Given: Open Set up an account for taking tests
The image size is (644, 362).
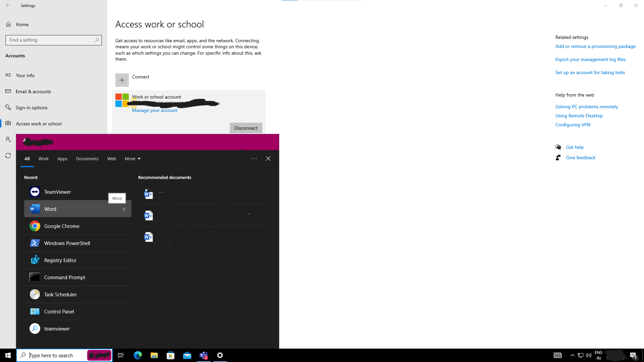Looking at the screenshot, I should (x=590, y=72).
